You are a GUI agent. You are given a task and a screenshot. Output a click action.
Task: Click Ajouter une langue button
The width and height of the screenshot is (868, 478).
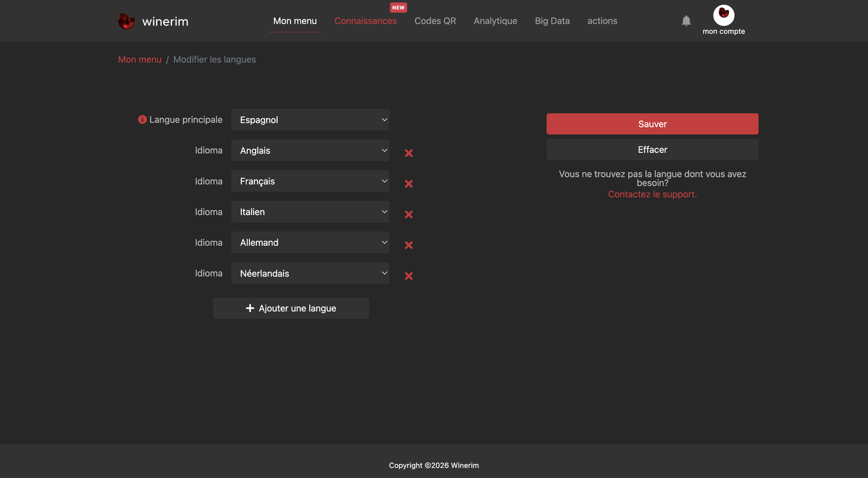[x=291, y=308]
